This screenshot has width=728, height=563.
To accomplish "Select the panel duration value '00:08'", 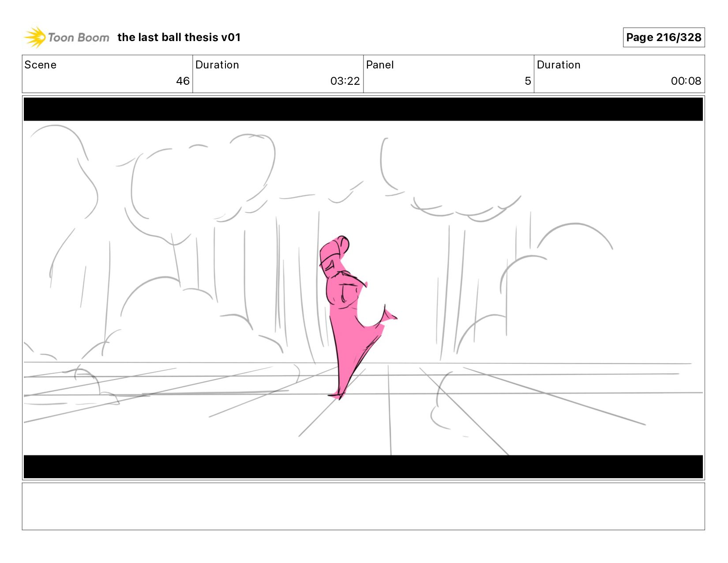I will (x=686, y=81).
